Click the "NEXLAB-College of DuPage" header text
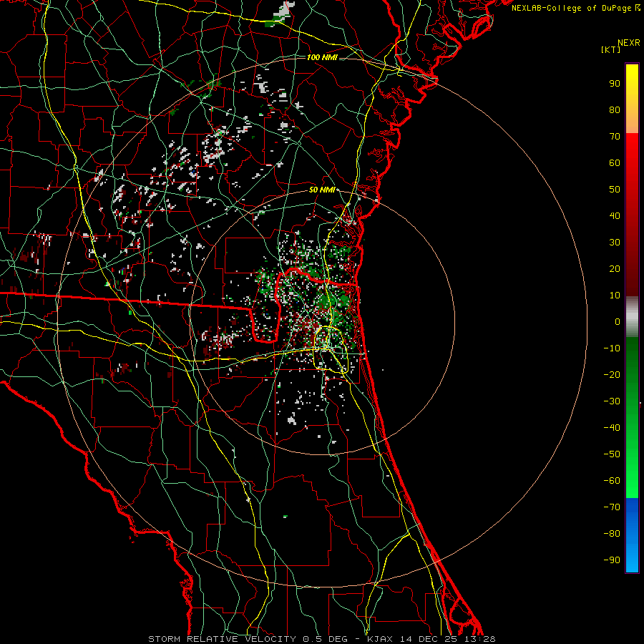The width and height of the screenshot is (644, 644). click(572, 8)
